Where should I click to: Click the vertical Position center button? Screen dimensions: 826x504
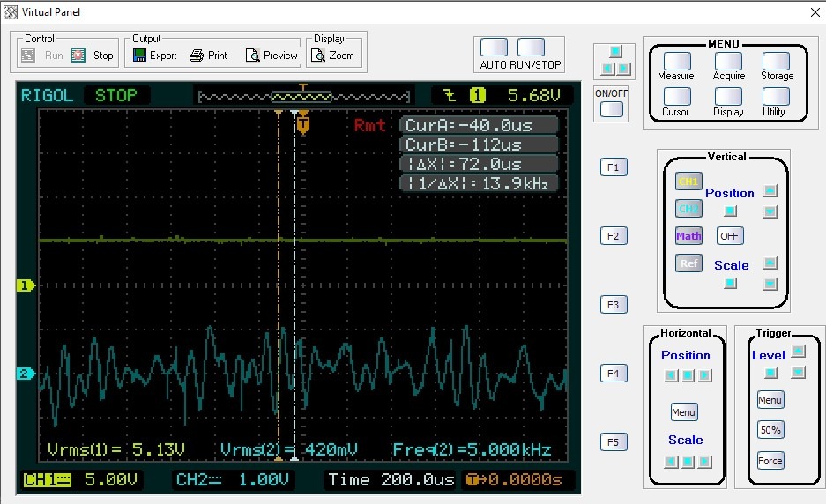point(730,211)
